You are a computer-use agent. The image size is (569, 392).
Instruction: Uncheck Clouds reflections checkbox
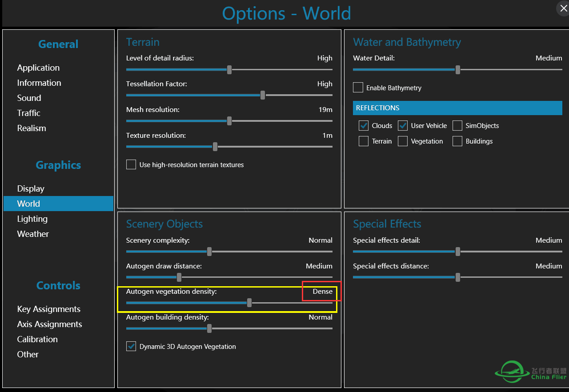coord(364,125)
